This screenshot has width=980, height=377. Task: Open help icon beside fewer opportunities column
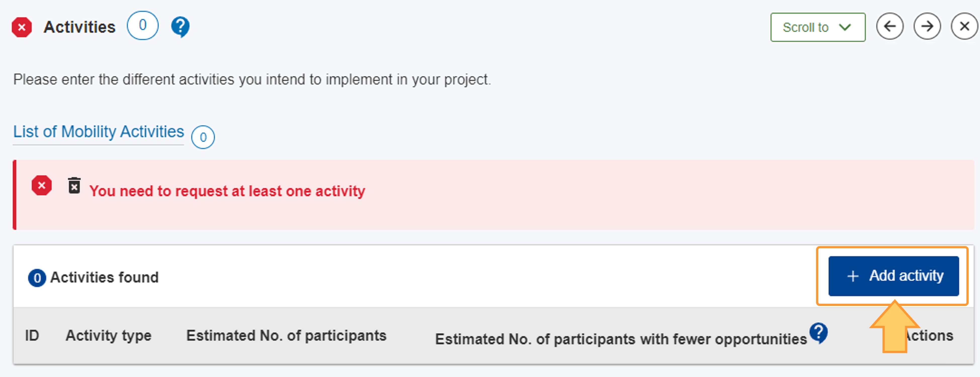click(x=818, y=333)
